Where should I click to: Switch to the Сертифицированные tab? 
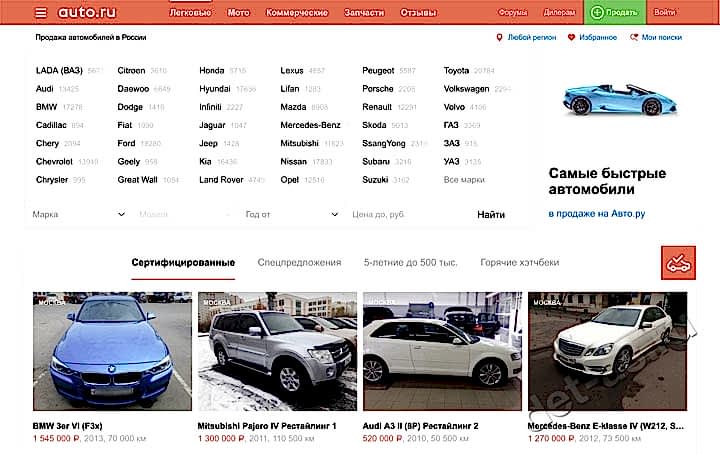pos(183,263)
